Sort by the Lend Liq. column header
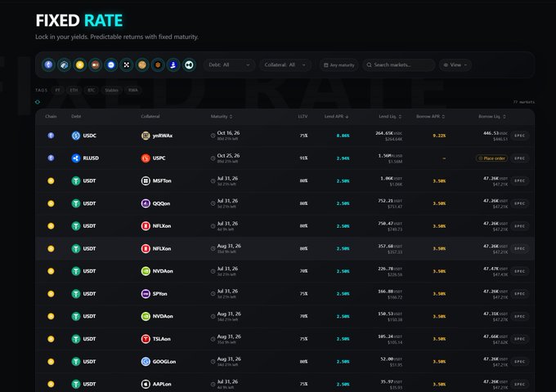556x392 pixels. 390,117
